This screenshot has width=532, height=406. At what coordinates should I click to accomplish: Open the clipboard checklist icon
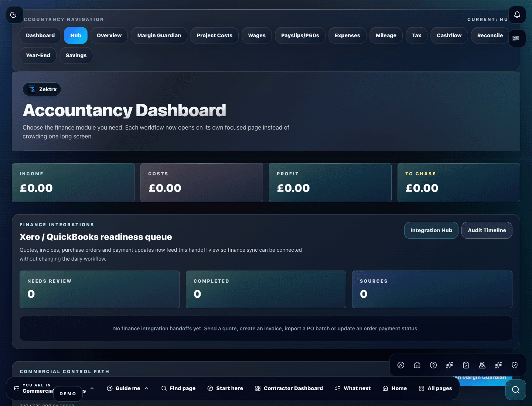[x=466, y=365]
